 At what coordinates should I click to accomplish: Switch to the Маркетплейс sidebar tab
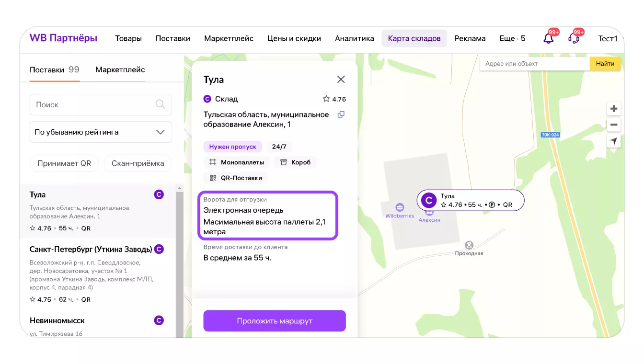[x=120, y=70]
